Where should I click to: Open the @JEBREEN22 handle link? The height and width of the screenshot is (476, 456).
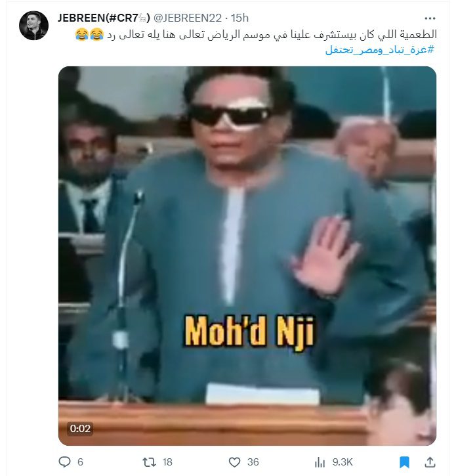[188, 18]
